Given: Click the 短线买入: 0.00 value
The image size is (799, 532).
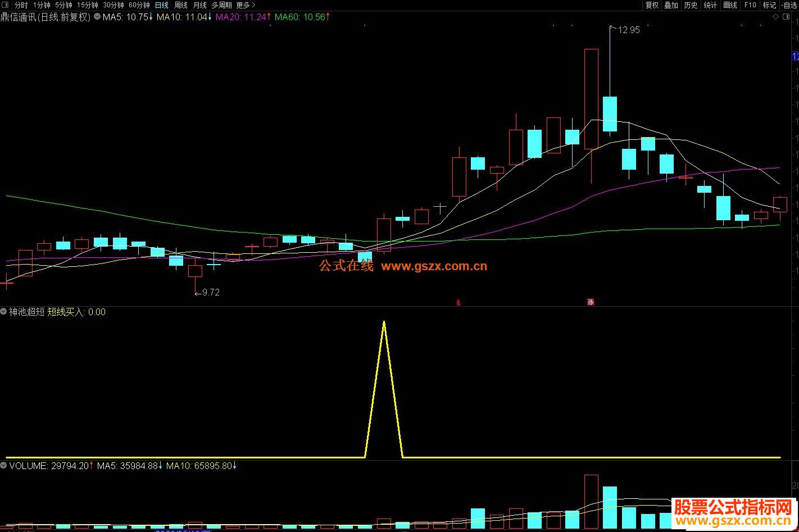Looking at the screenshot, I should 76,312.
